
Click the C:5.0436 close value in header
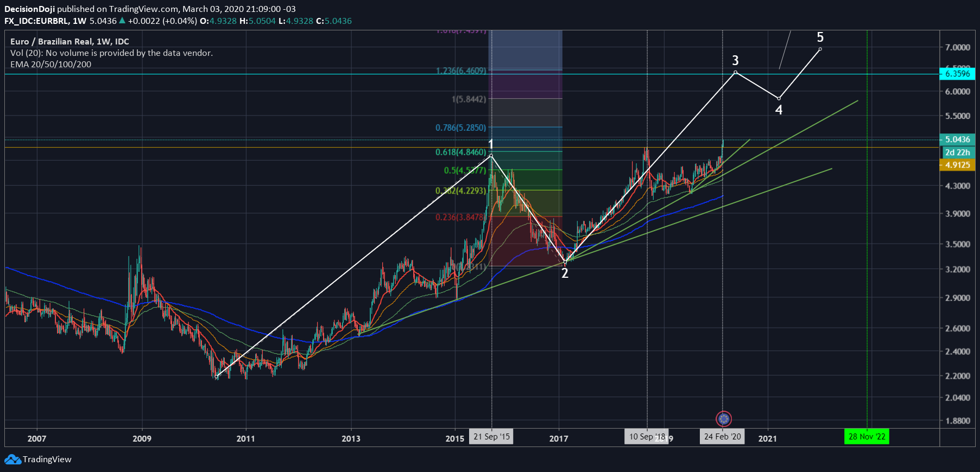334,21
